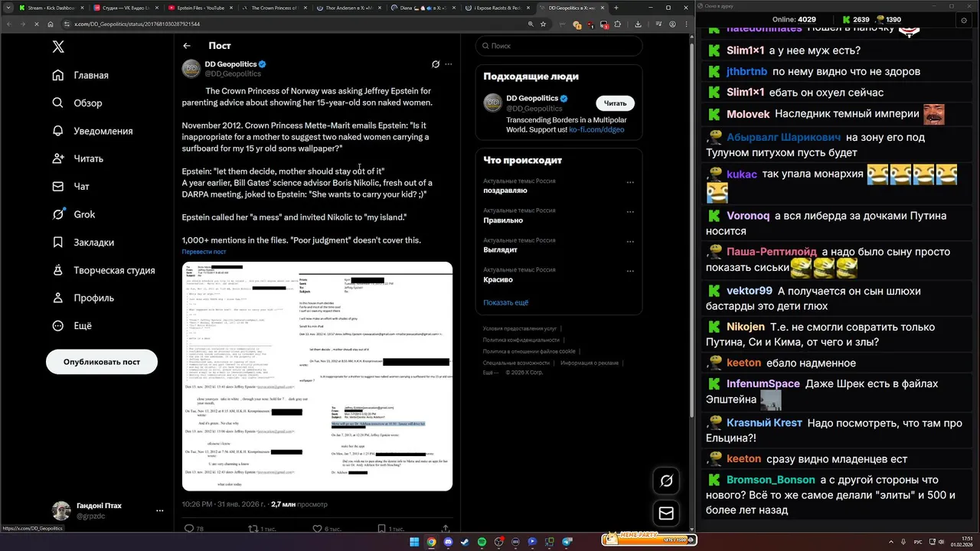Click the browser home icon
The width and height of the screenshot is (980, 551).
pyautogui.click(x=51, y=24)
